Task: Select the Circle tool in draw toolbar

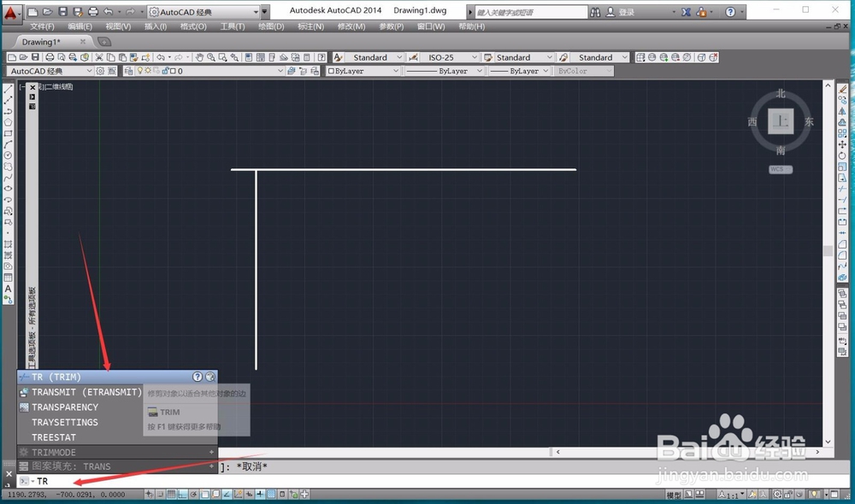Action: [x=9, y=155]
